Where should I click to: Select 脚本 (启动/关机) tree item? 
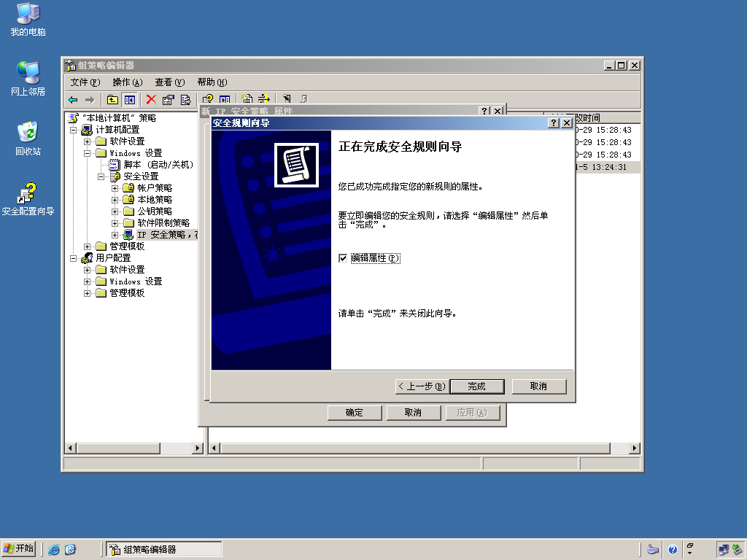(158, 165)
